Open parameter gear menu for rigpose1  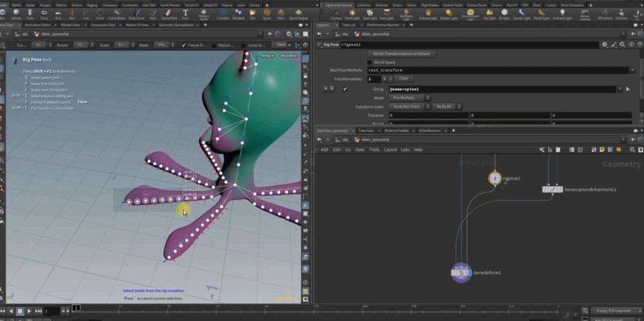click(604, 44)
